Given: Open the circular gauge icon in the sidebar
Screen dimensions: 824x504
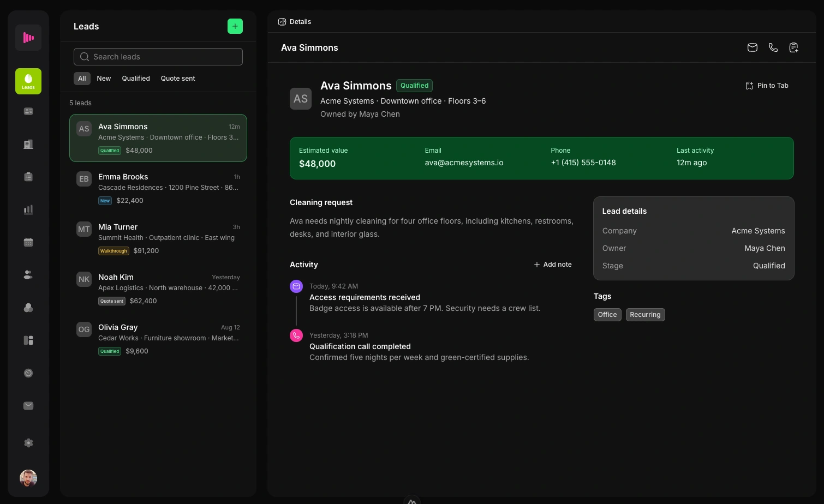Looking at the screenshot, I should [28, 373].
